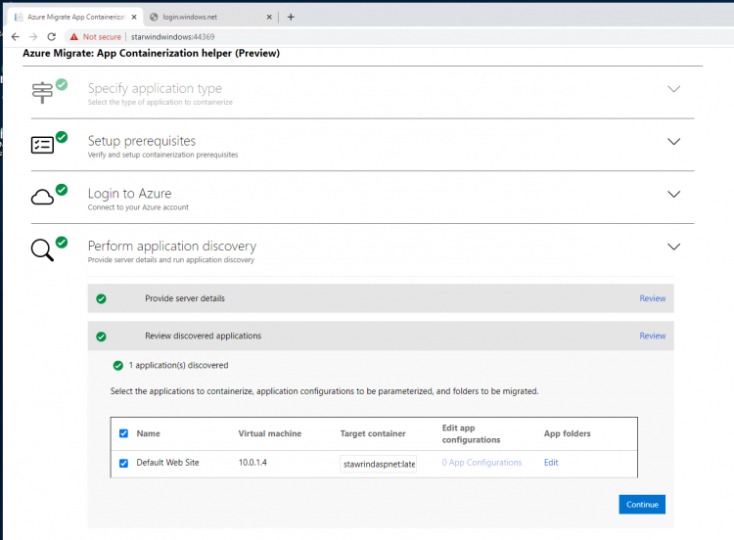Screen dimensions: 734x540
Task: Click green check next to 1 application(s) discovered
Action: pos(118,365)
